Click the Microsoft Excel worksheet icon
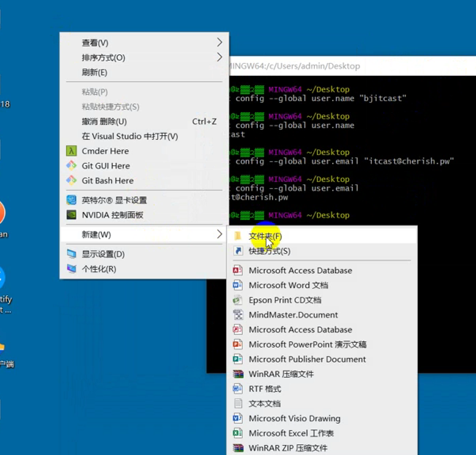The height and width of the screenshot is (455, 476). (x=238, y=433)
